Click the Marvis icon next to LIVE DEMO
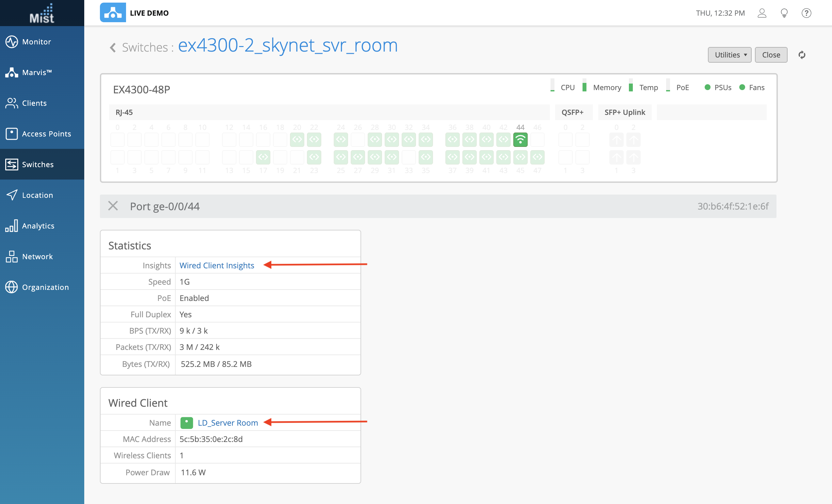The image size is (832, 504). tap(113, 13)
